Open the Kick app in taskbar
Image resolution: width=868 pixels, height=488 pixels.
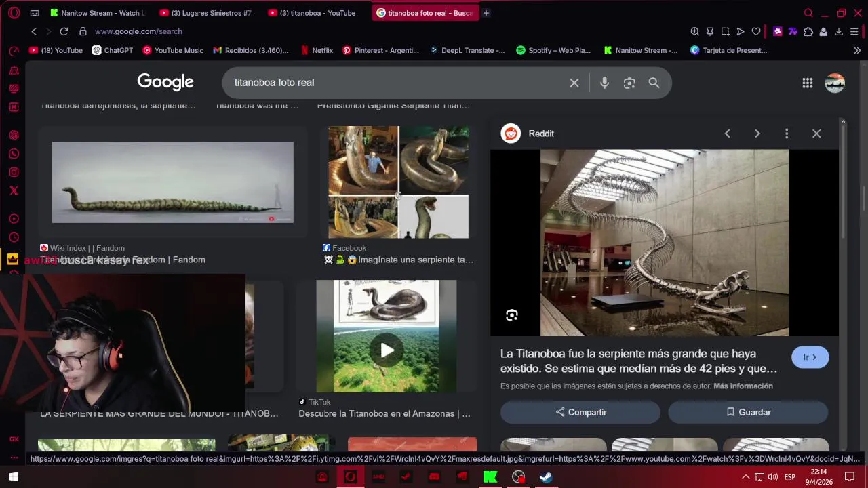click(490, 477)
